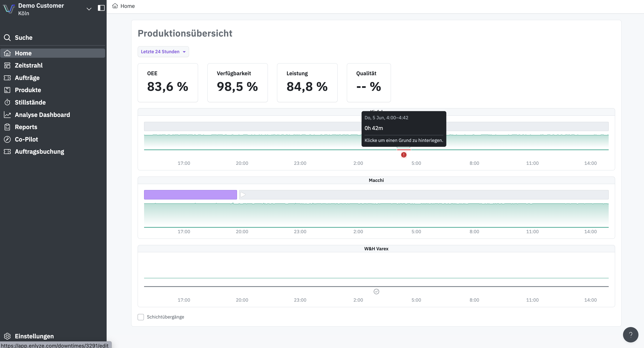Click the Einstellungen gear icon
This screenshot has height=348, width=644.
[x=7, y=336]
